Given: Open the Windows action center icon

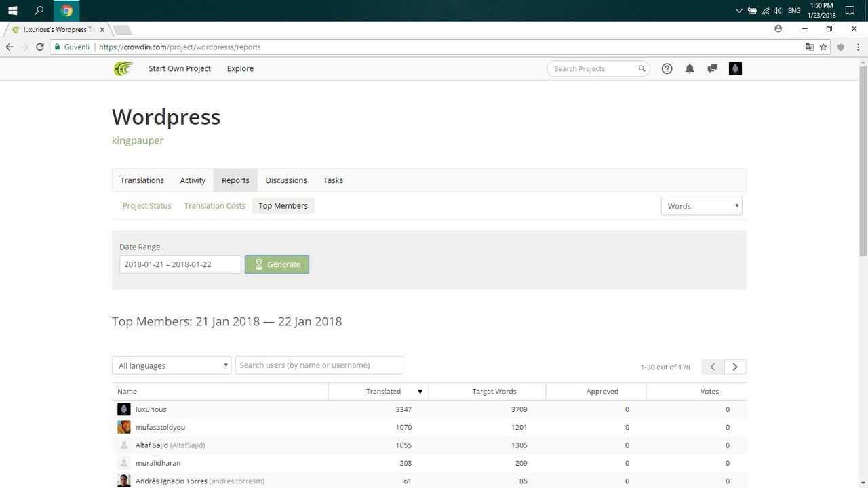Looking at the screenshot, I should [x=850, y=11].
